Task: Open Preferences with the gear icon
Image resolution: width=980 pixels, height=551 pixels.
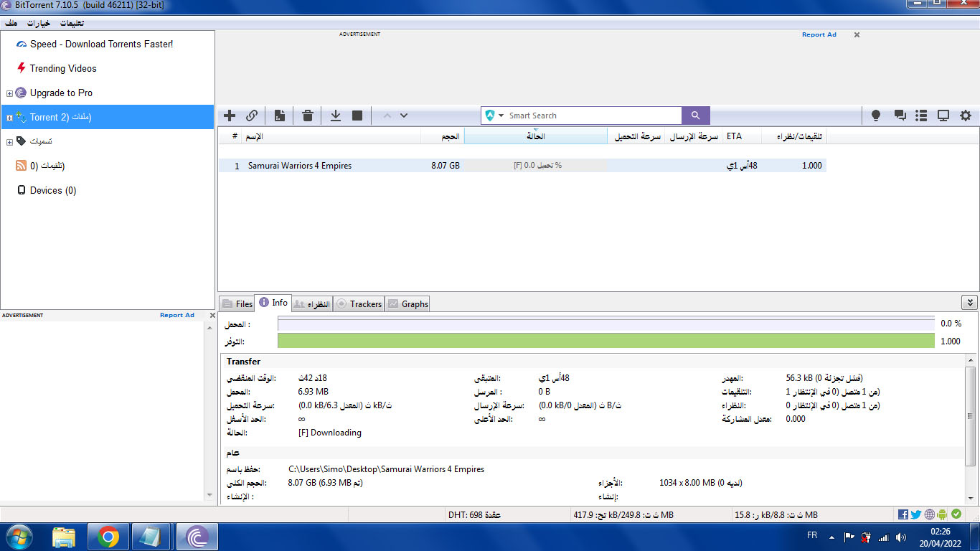Action: 966,116
